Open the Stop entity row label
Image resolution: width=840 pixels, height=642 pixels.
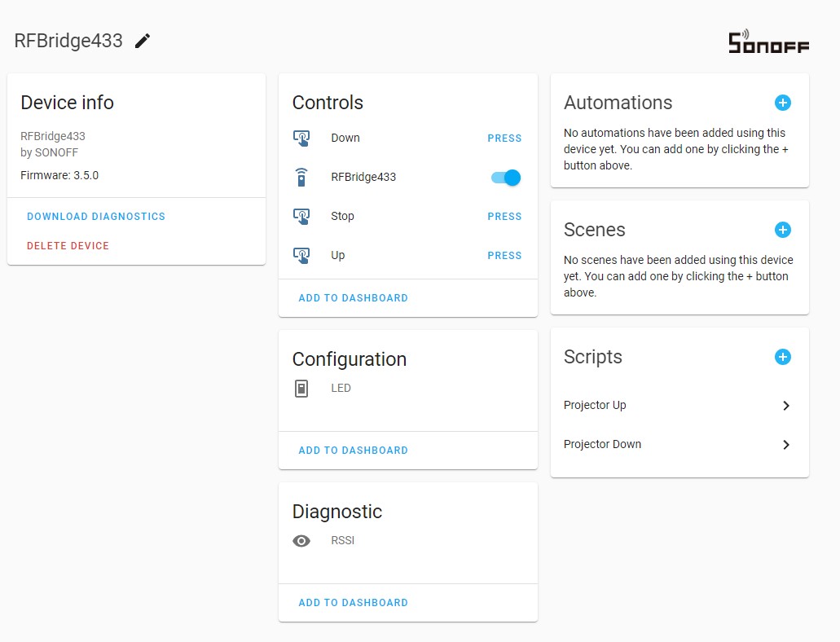pyautogui.click(x=342, y=216)
